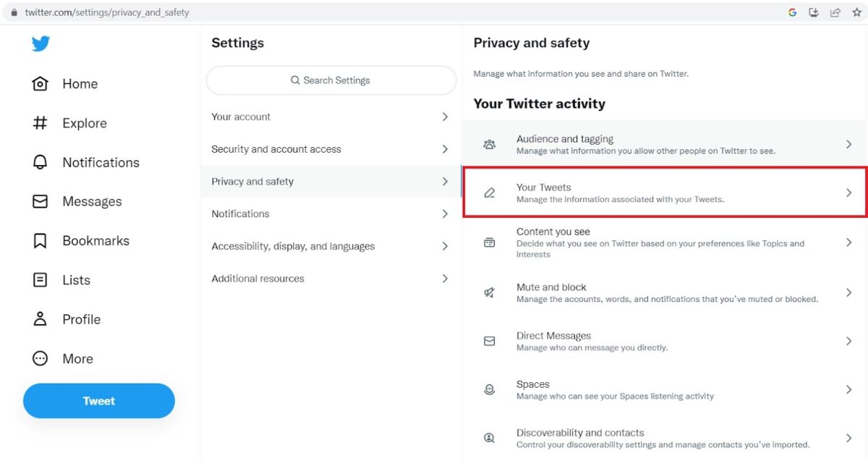Open Audience and tagging option
868x461 pixels.
tap(665, 144)
